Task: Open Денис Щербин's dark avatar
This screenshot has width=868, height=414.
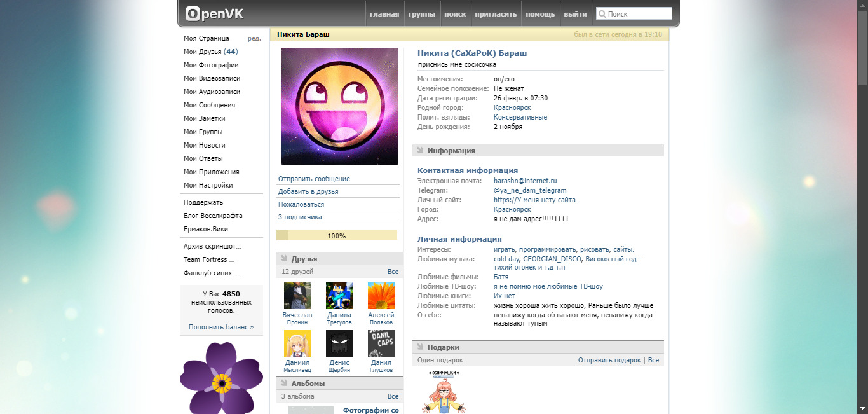Action: pyautogui.click(x=339, y=343)
